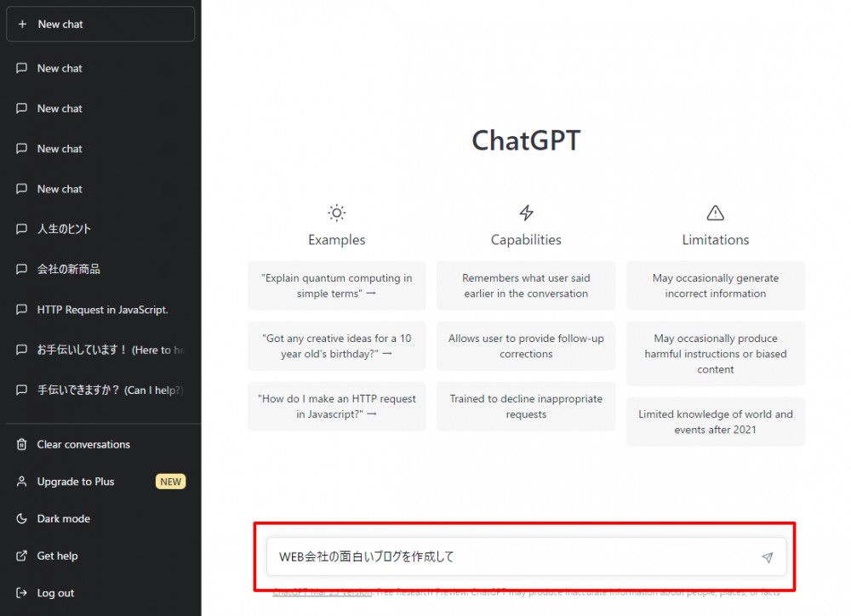Click "Remembers what user said earlier in the conversation"

(526, 286)
